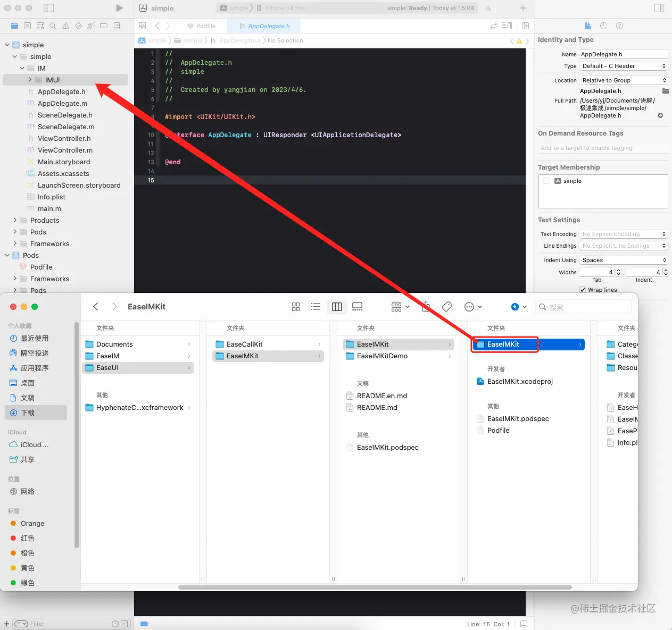Click the Name field AppDelegate.h
The width and height of the screenshot is (672, 630).
(624, 54)
